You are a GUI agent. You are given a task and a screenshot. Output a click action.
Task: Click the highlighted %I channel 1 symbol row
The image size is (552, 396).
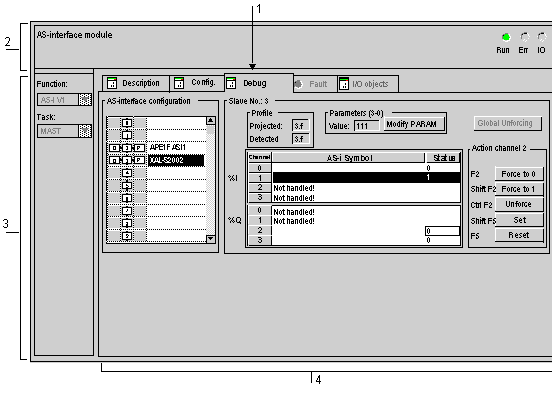point(366,177)
